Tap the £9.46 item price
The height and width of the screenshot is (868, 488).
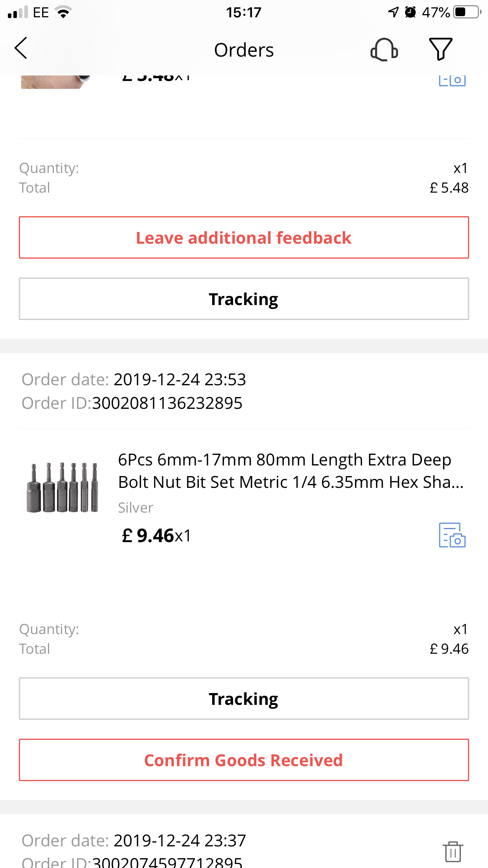(x=148, y=536)
